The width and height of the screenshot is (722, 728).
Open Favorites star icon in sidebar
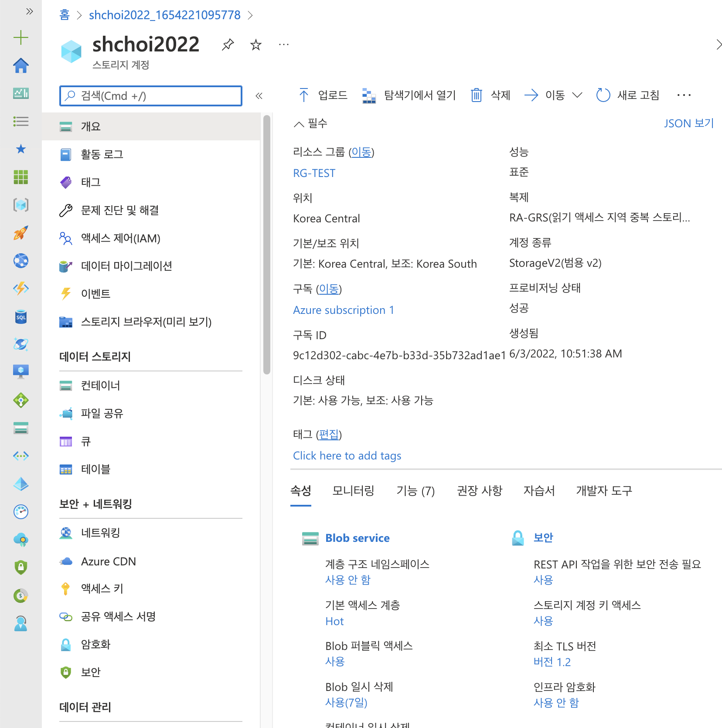tap(21, 149)
